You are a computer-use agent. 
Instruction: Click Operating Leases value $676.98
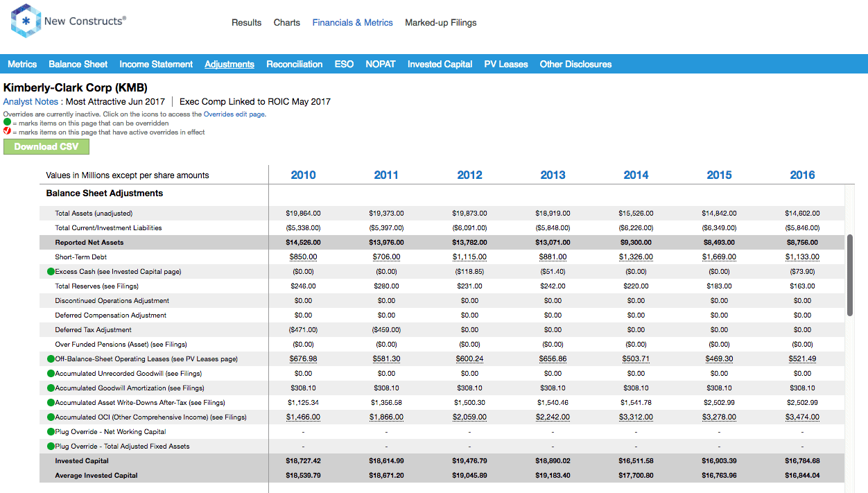coord(303,359)
